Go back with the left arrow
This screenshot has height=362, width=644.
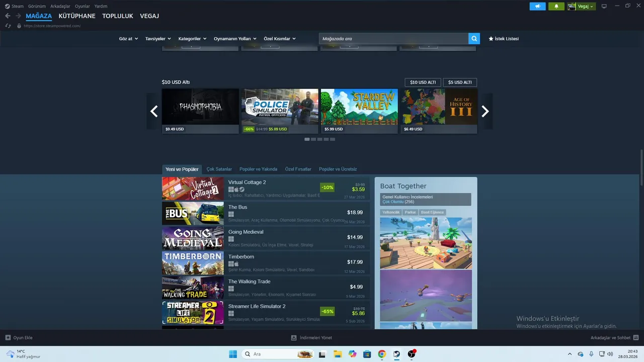[x=8, y=16]
